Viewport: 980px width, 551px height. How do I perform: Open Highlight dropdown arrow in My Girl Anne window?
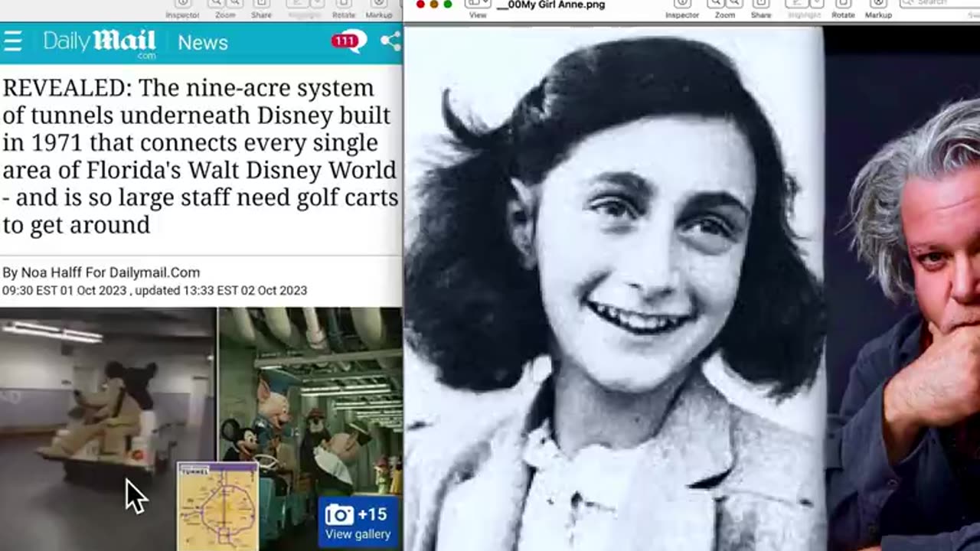pyautogui.click(x=815, y=4)
